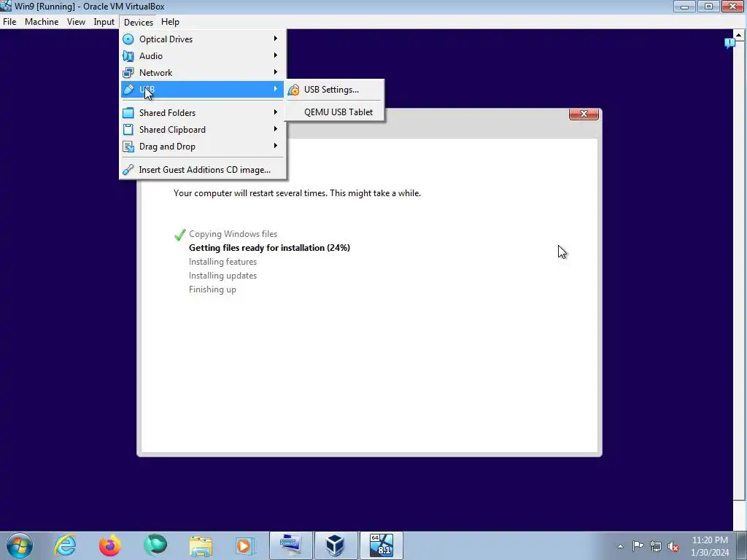Click the green checkmark beside Copying Windows files
This screenshot has width=747, height=560.
point(179,234)
